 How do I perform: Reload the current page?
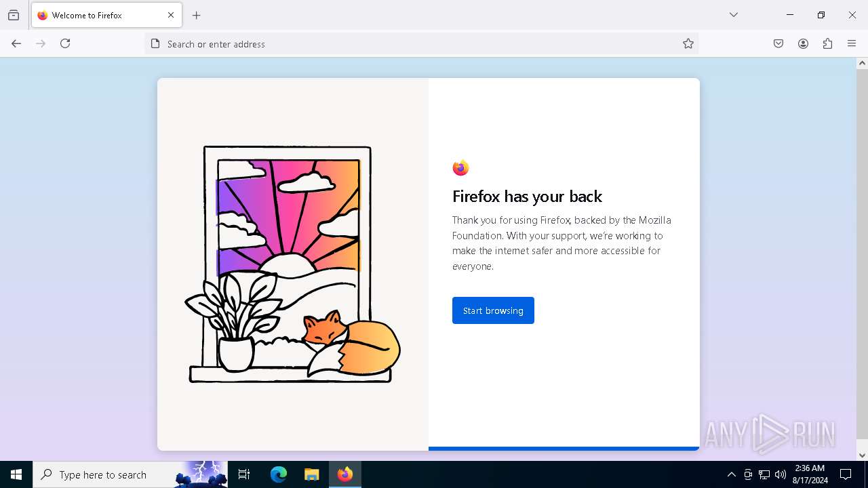coord(65,43)
